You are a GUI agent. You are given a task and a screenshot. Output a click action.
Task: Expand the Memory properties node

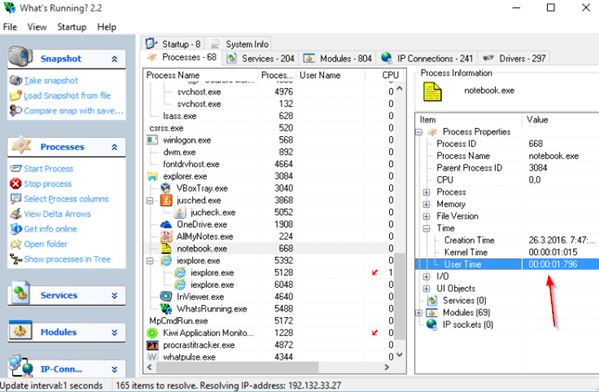click(x=426, y=204)
